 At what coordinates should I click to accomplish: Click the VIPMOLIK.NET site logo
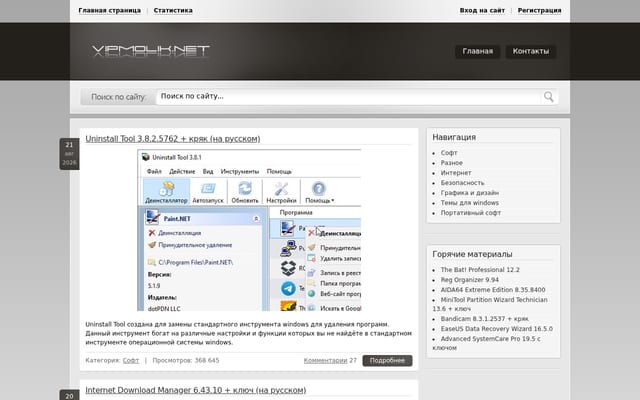151,51
